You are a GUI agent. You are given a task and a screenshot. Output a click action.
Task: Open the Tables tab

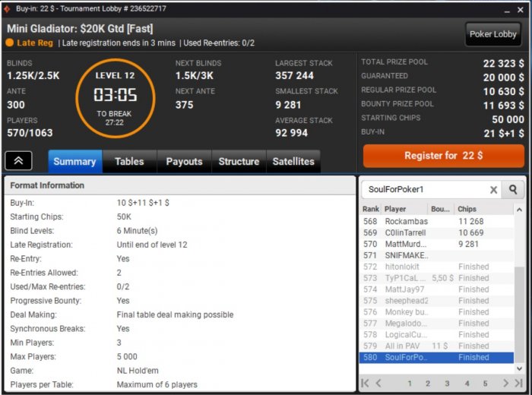[129, 161]
